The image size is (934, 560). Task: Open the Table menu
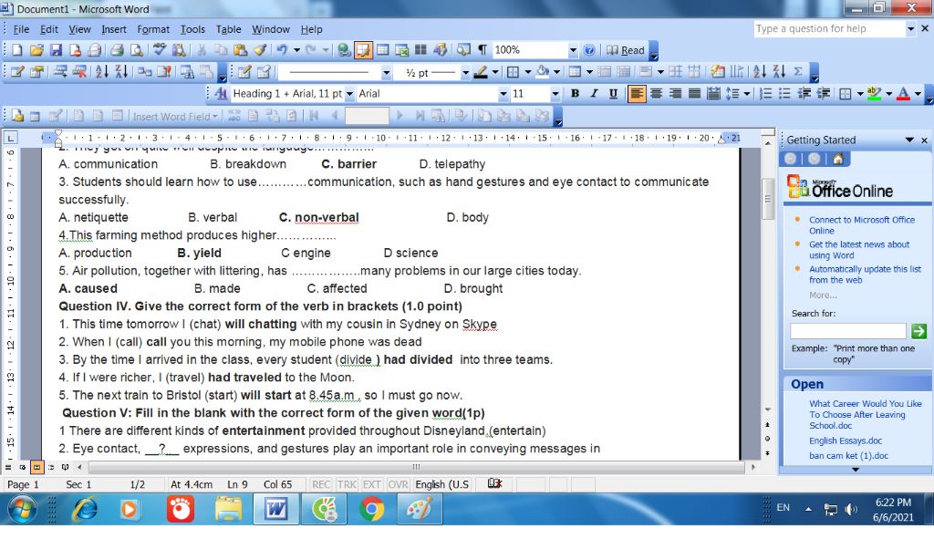click(229, 29)
